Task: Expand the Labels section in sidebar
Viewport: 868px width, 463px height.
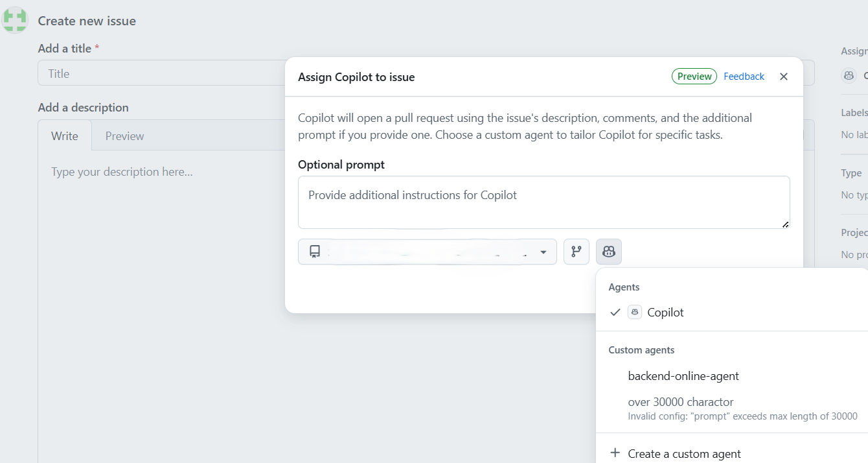Action: 854,113
